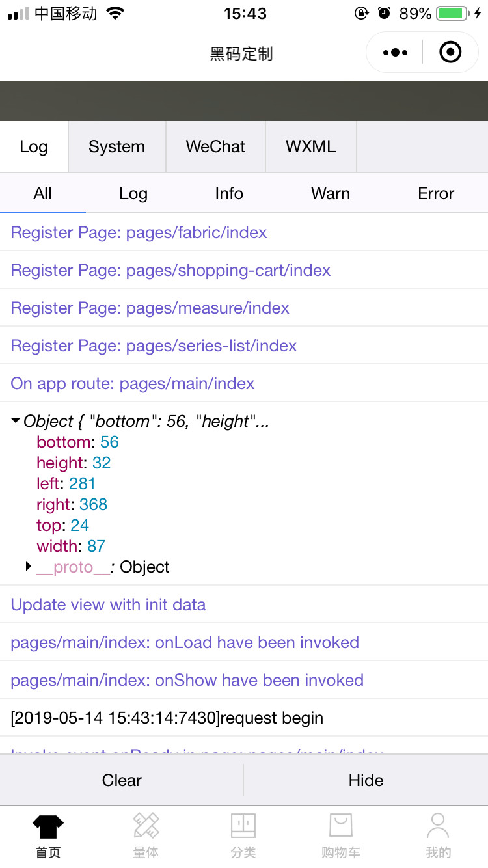488x868 pixels.
Task: Tap the 首页 t-shirt home icon
Action: point(48,826)
